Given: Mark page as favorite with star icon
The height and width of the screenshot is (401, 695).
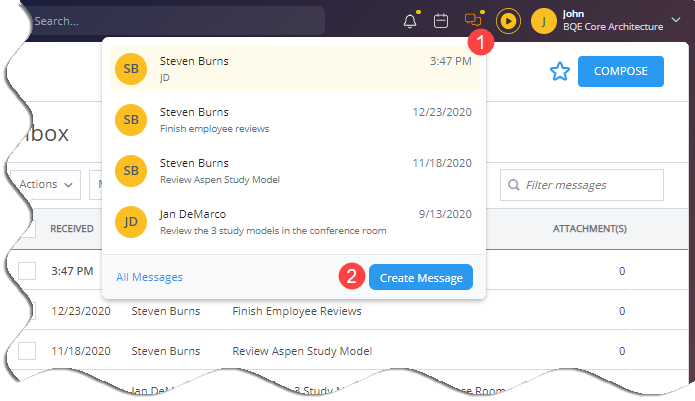Looking at the screenshot, I should pos(559,71).
